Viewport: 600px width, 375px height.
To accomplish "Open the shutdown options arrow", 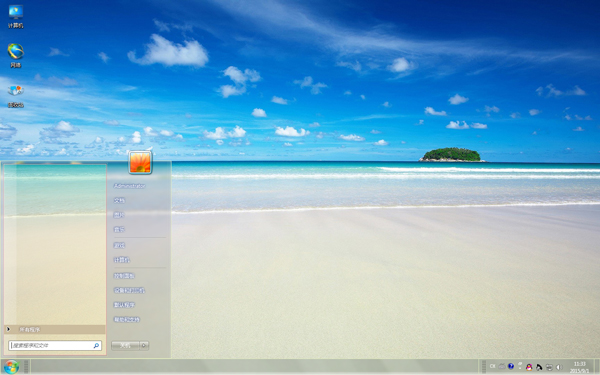I will coord(144,346).
